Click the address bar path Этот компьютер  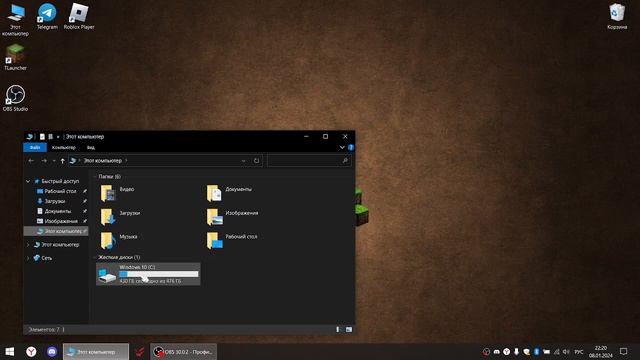(102, 161)
